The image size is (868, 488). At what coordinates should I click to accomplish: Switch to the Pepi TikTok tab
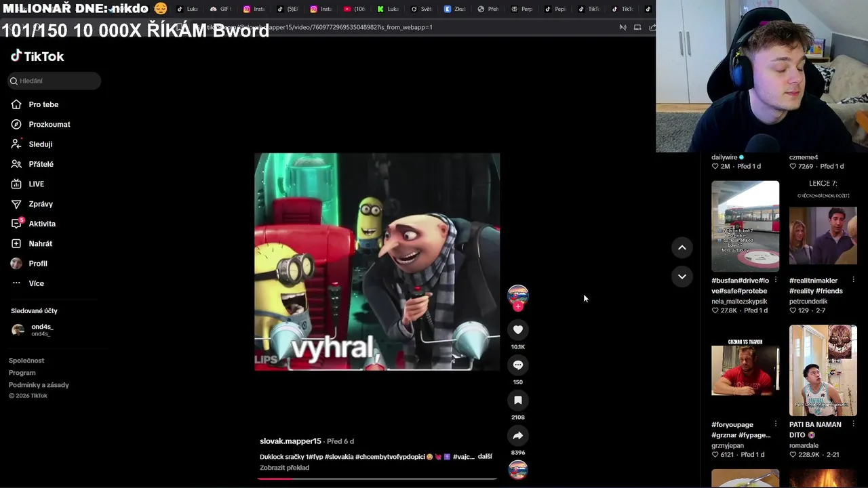point(555,9)
